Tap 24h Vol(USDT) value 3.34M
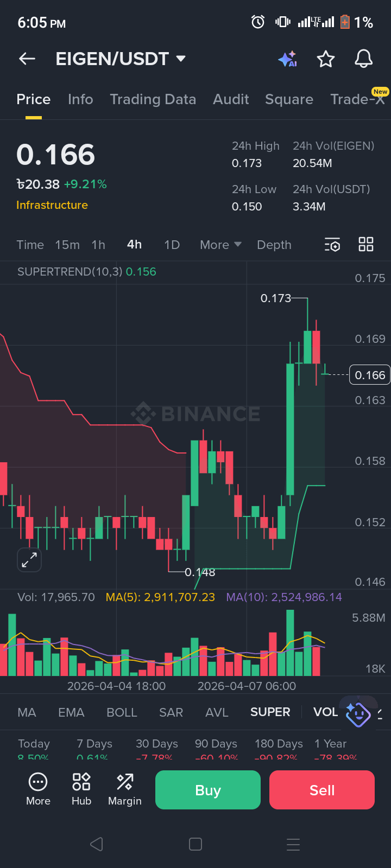Viewport: 391px width, 868px height. (x=309, y=207)
